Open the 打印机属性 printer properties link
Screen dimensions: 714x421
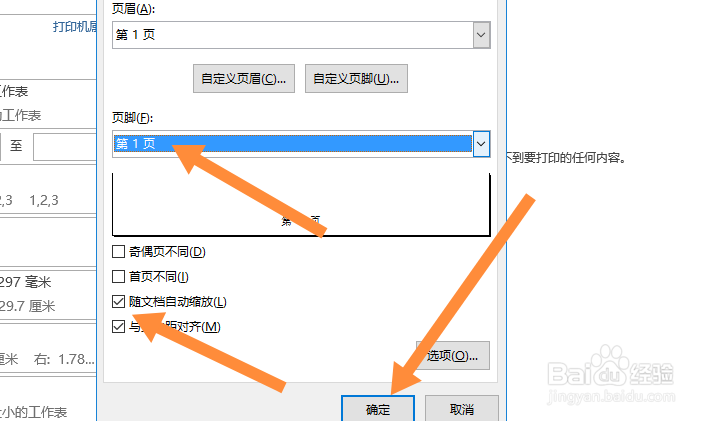click(75, 27)
